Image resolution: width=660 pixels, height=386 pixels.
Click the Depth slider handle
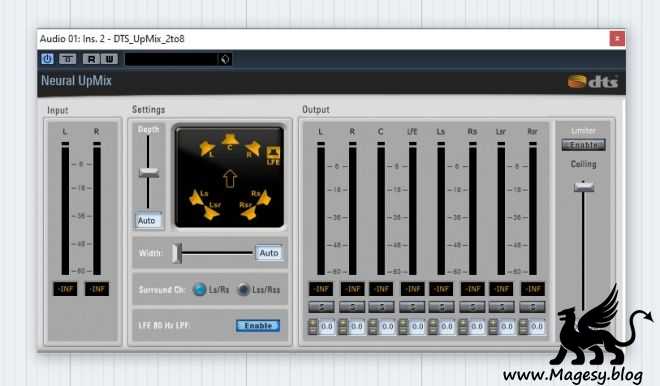tap(149, 172)
